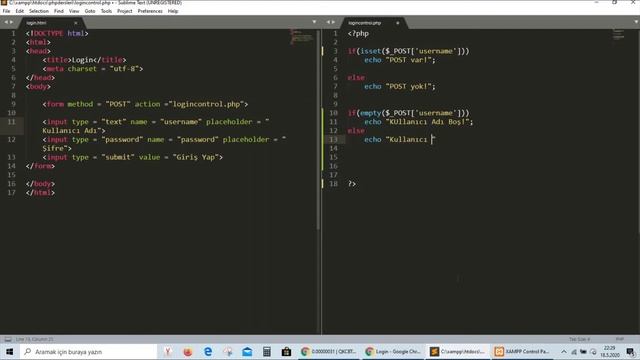This screenshot has height=360, width=640.
Task: Close the login.html tab
Action: pos(76,23)
